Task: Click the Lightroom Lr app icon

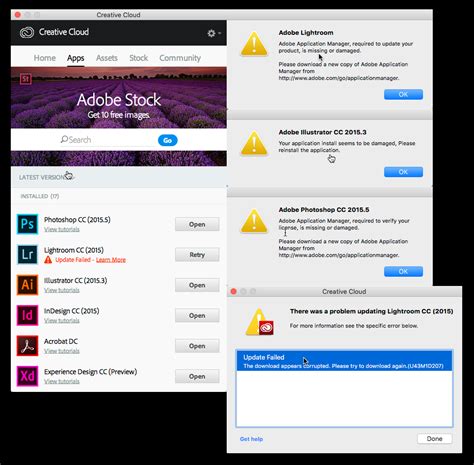Action: coord(27,254)
